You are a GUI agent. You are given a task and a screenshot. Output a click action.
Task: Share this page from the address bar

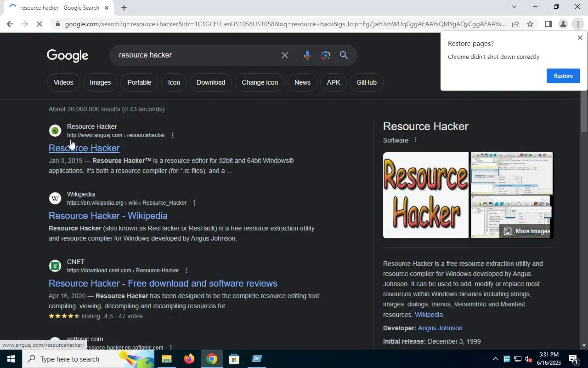[x=515, y=24]
